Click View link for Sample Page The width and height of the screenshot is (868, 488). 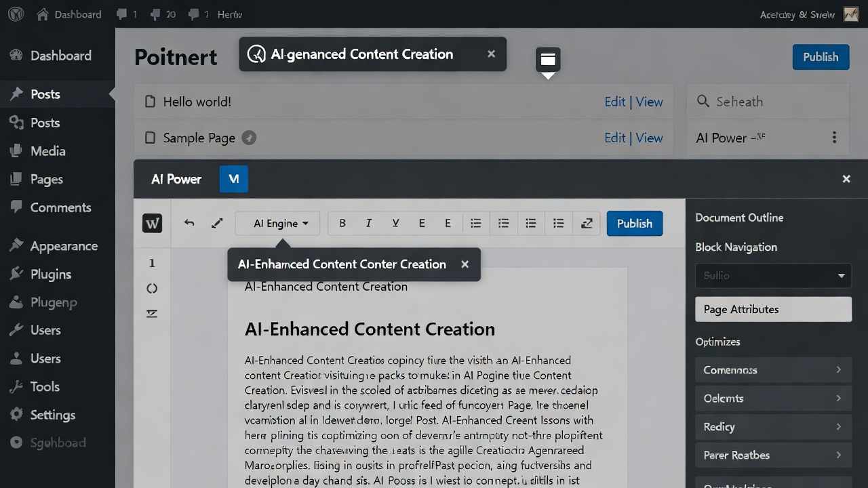649,138
